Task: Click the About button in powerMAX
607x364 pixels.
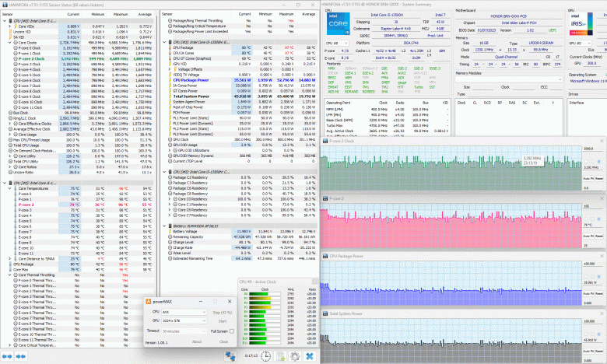Action: pos(198,341)
